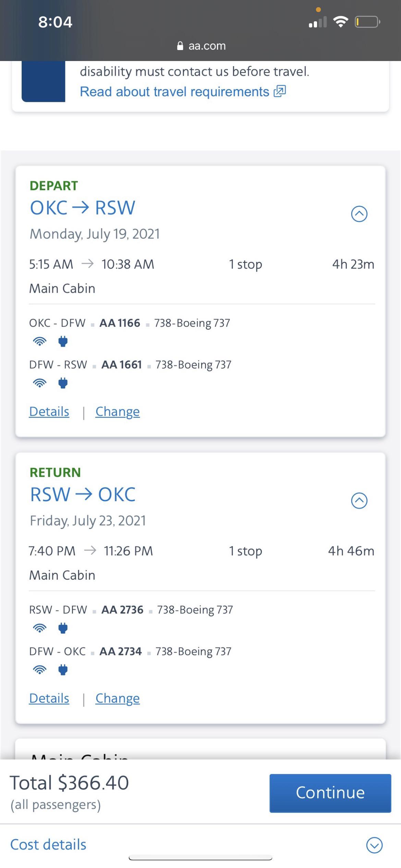Tap Wi-Fi icon for OKC - DFW flight

pyautogui.click(x=40, y=341)
